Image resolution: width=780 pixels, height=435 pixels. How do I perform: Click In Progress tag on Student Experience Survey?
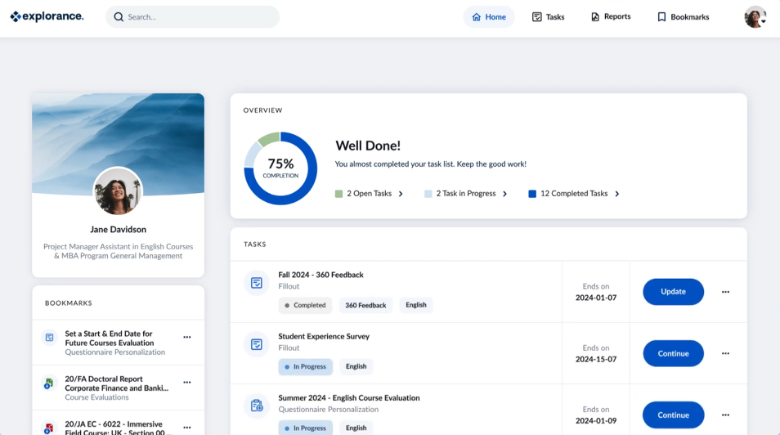pyautogui.click(x=305, y=367)
